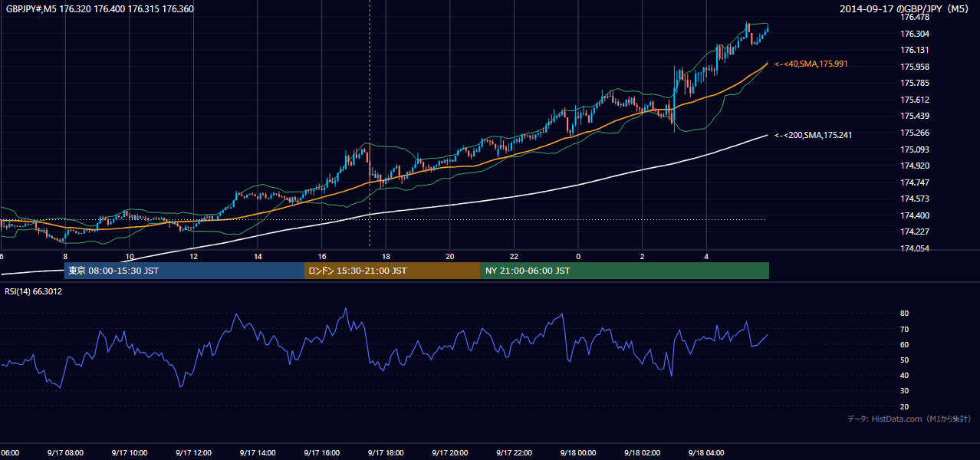Click hour marker 8 under the price chart

point(65,257)
